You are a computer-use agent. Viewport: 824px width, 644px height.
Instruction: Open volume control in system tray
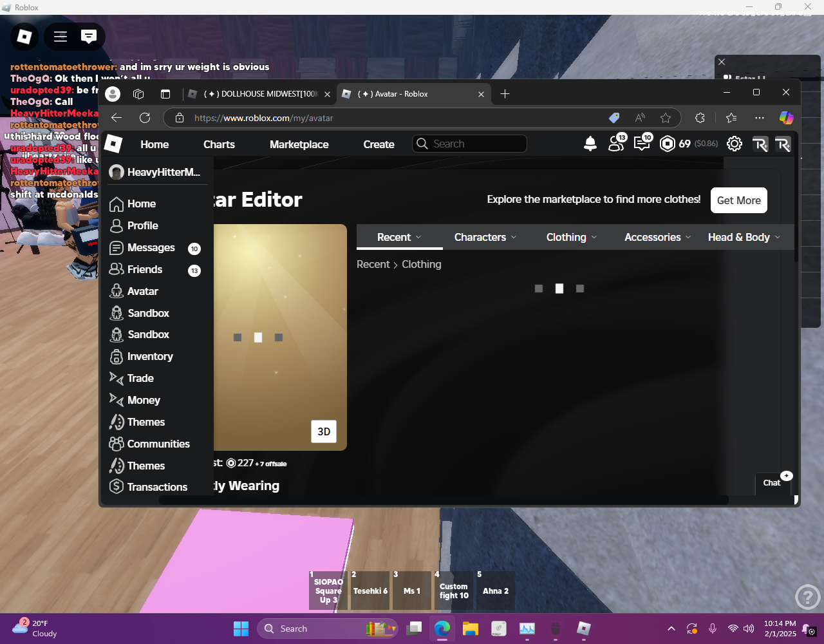click(749, 629)
